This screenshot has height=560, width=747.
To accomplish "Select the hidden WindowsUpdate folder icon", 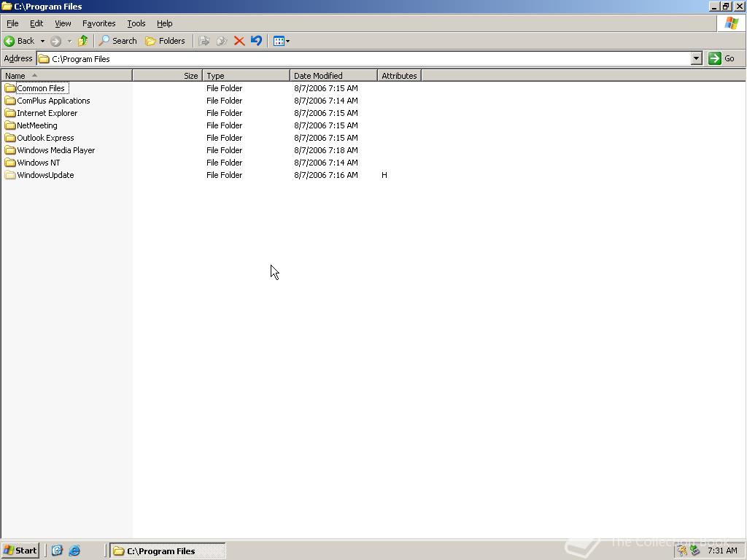I will point(10,175).
